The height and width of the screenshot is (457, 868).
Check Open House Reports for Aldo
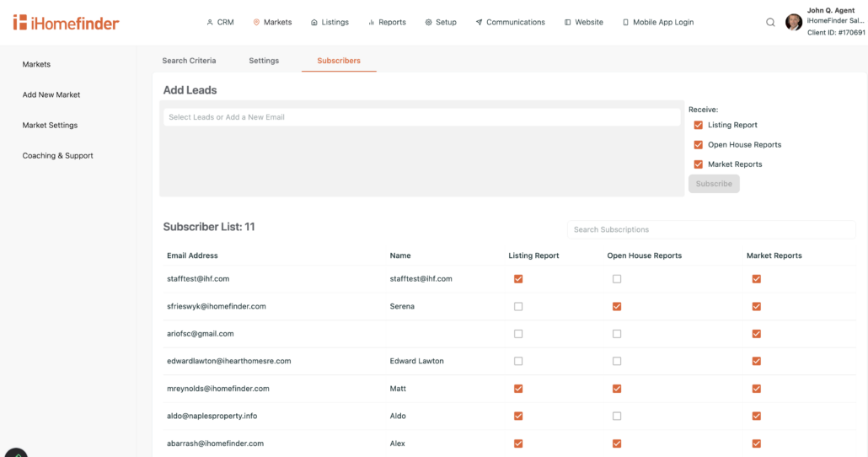617,416
